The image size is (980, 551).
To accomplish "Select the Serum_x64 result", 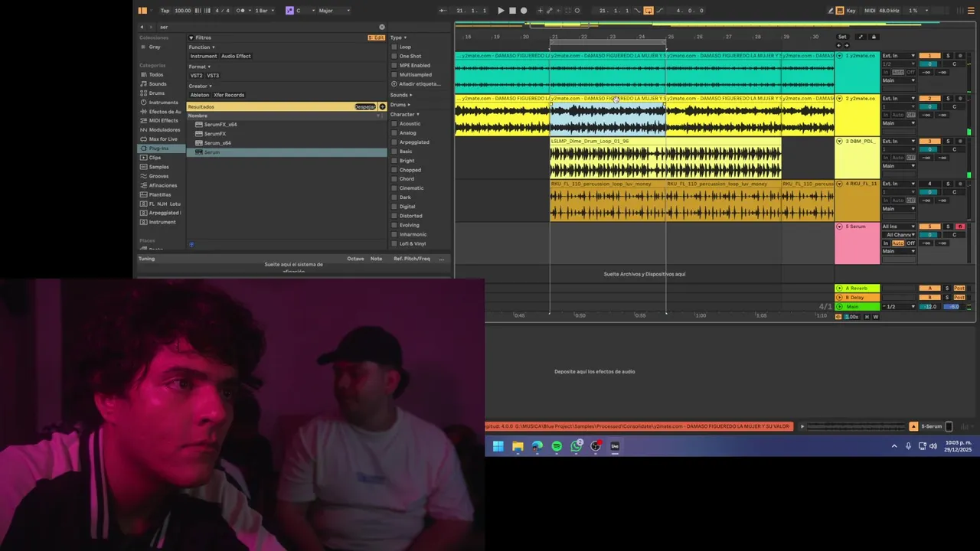I will tap(217, 143).
